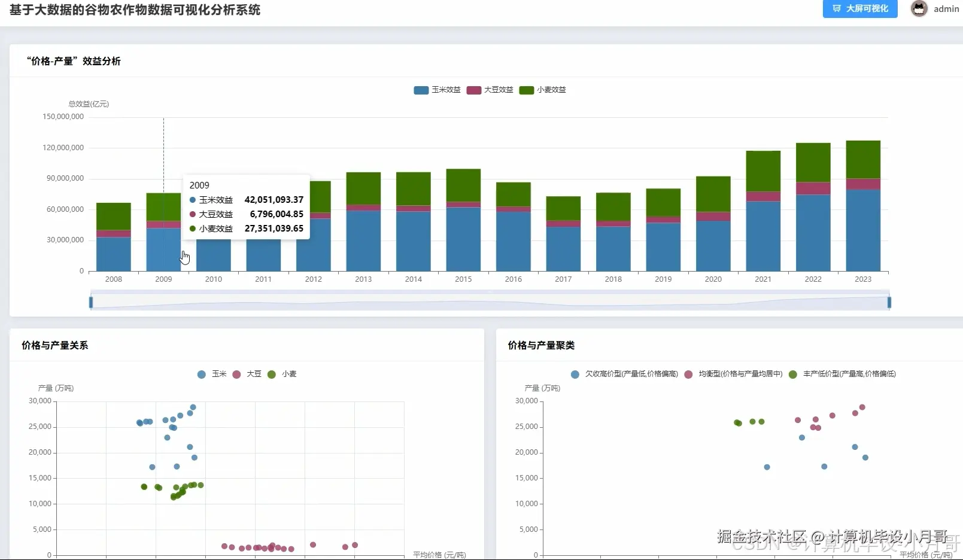
Task: Toggle 小麦 legend in the 价格与产量关系 chart
Action: 282,374
